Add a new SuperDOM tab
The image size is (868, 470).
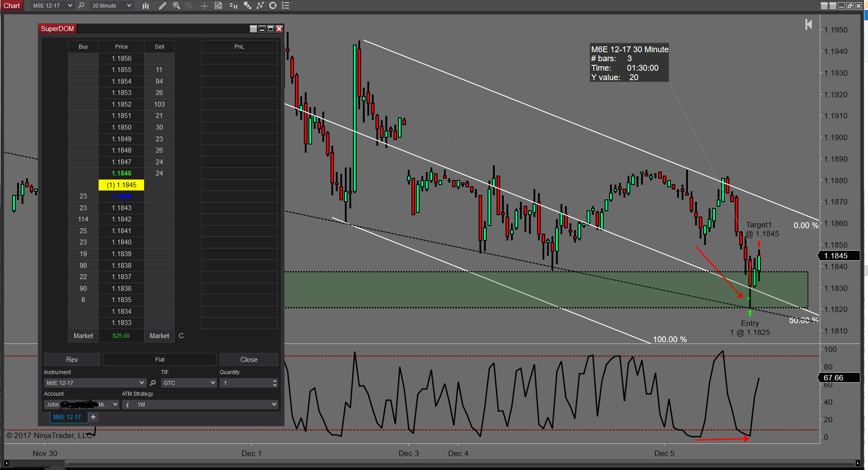click(93, 417)
